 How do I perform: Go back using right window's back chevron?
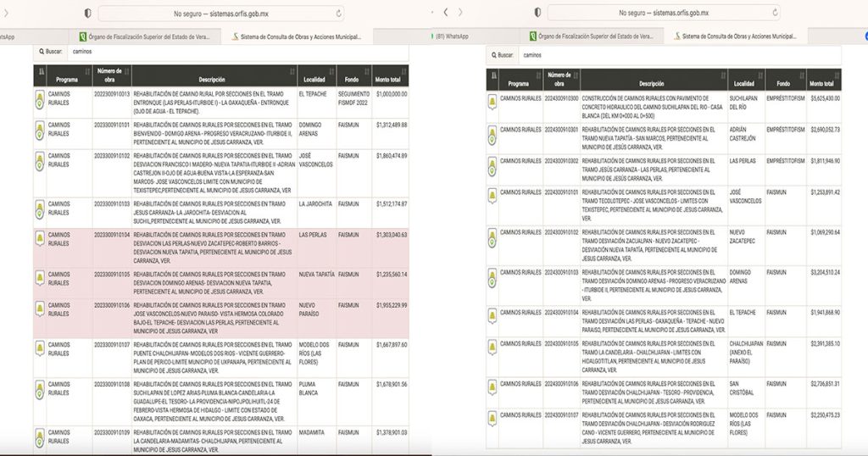tap(446, 12)
